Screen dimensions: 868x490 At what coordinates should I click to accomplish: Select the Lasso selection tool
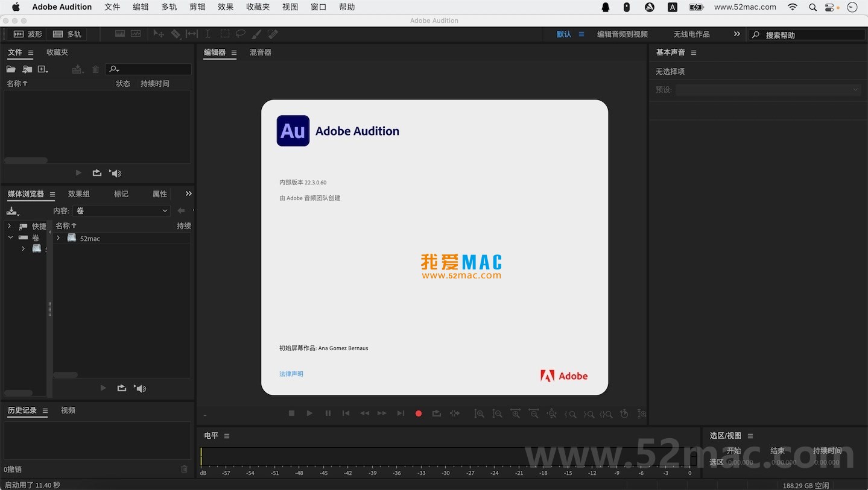pos(240,34)
